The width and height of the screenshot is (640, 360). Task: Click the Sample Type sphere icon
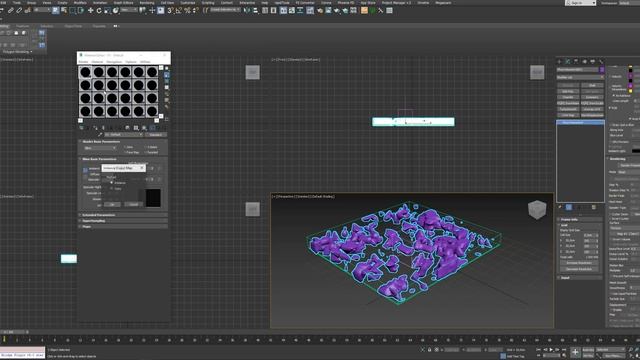(167, 68)
